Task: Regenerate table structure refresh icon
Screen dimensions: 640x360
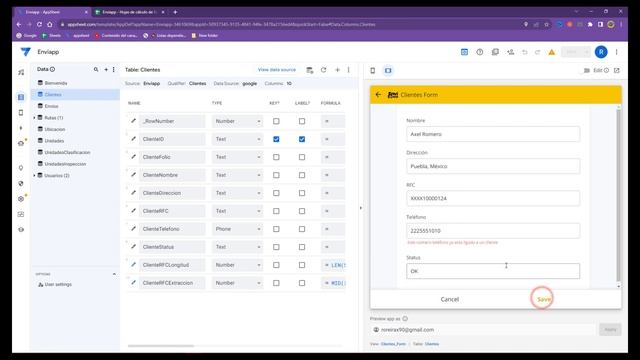Action: (324, 70)
